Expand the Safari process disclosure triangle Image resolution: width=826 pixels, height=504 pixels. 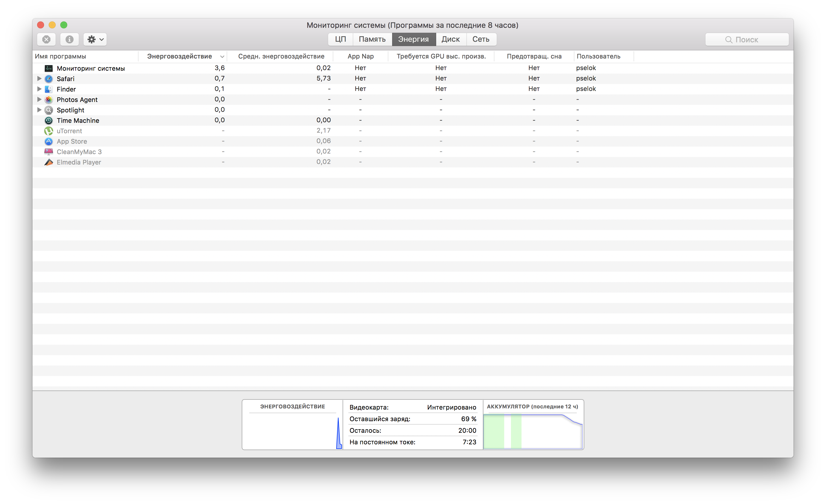pyautogui.click(x=39, y=78)
